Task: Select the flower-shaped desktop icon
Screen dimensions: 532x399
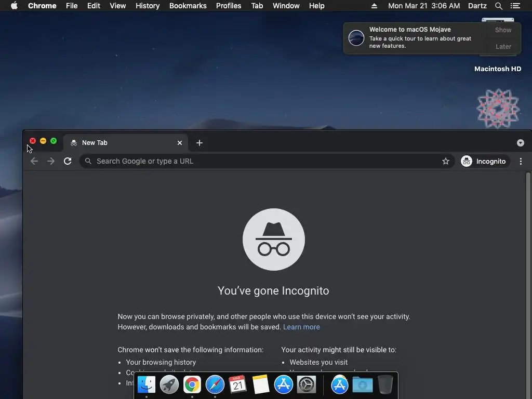Action: pos(498,109)
